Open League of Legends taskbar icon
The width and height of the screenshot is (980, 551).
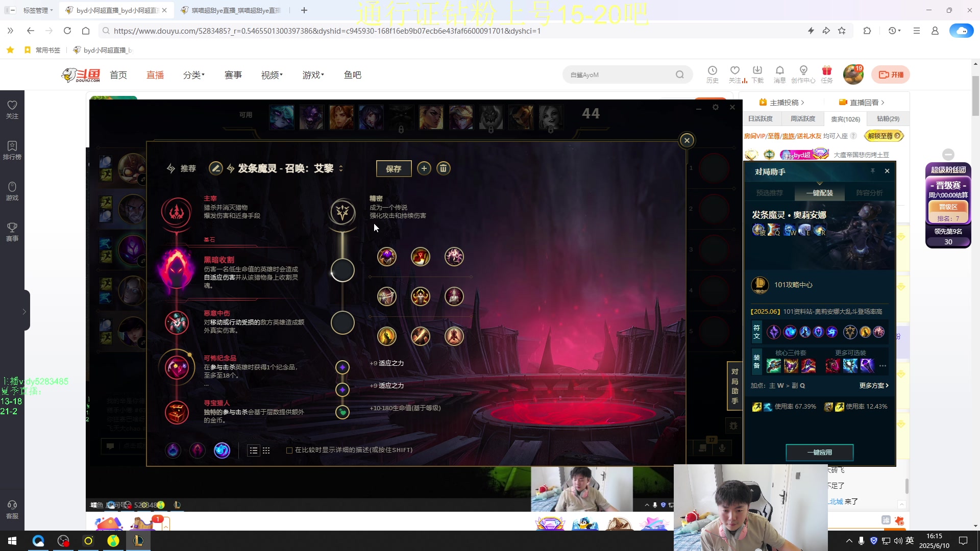click(138, 541)
